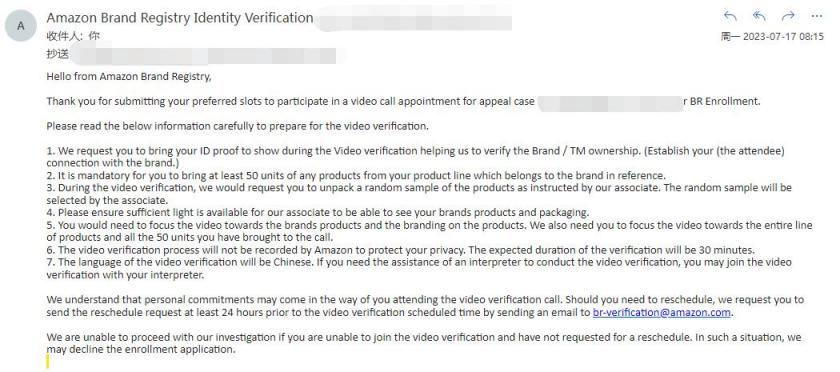Click the yellow cursor mark below message
840x372 pixels.
pyautogui.click(x=47, y=363)
